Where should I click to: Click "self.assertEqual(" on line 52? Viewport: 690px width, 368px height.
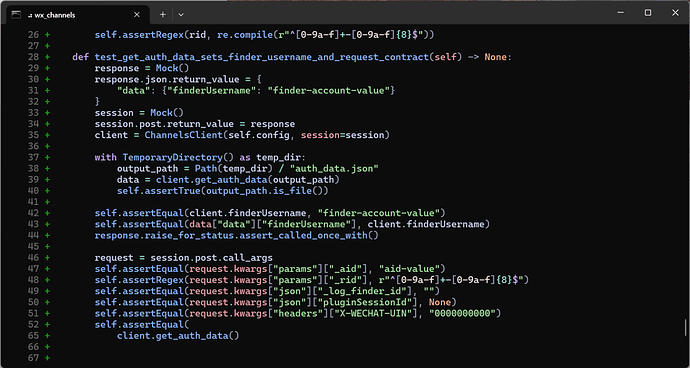pyautogui.click(x=142, y=324)
